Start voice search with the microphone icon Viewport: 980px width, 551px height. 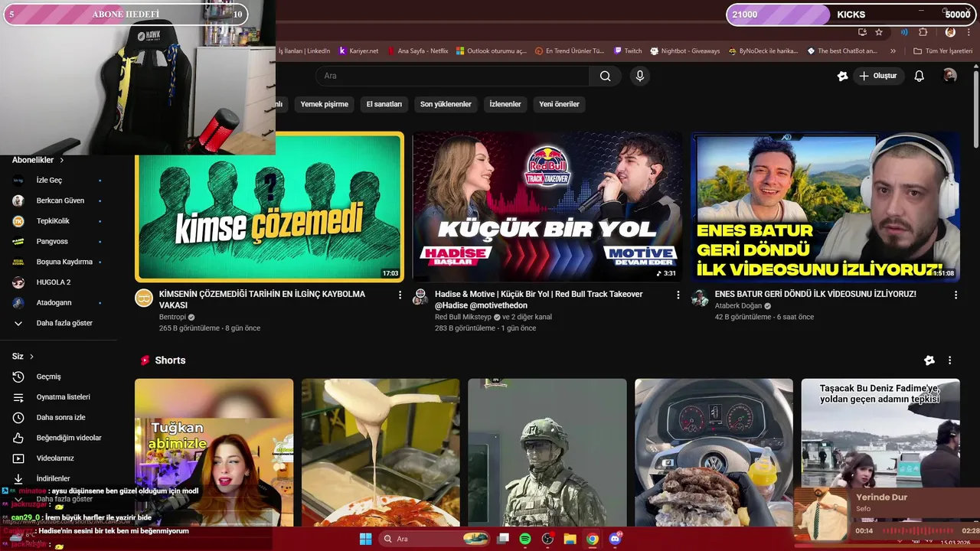(x=640, y=76)
